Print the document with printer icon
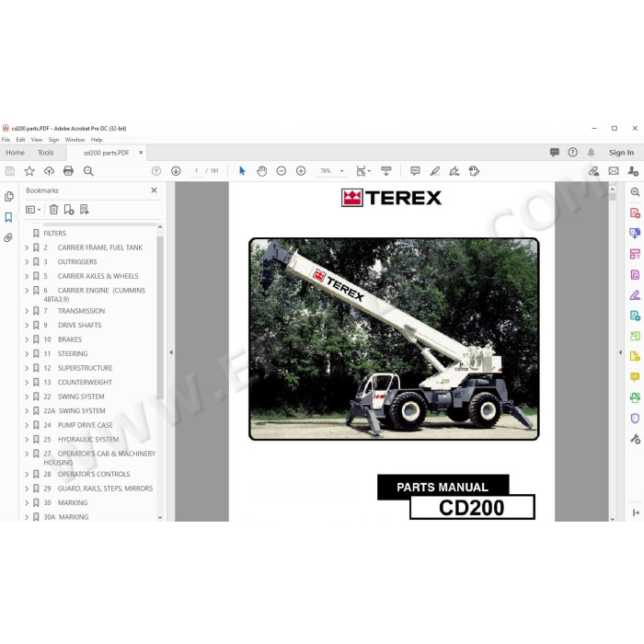 pyautogui.click(x=68, y=171)
